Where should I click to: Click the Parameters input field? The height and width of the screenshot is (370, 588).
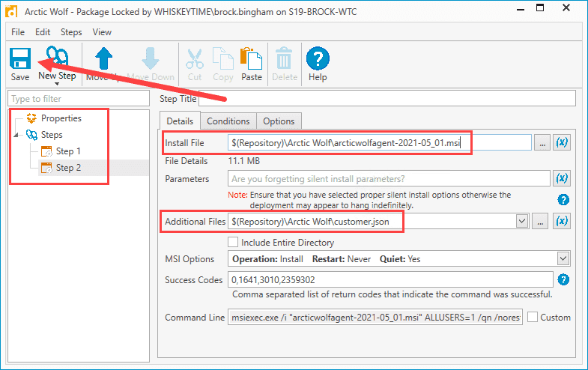[389, 178]
